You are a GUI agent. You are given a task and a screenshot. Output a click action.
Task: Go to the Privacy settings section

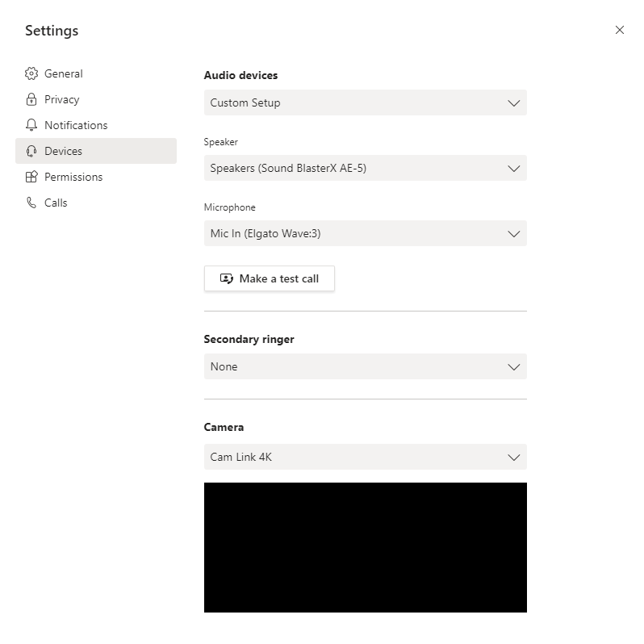62,99
